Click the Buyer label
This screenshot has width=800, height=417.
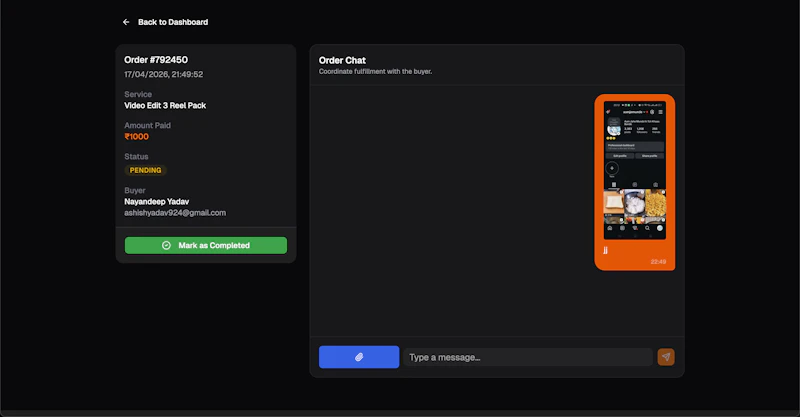coord(134,190)
